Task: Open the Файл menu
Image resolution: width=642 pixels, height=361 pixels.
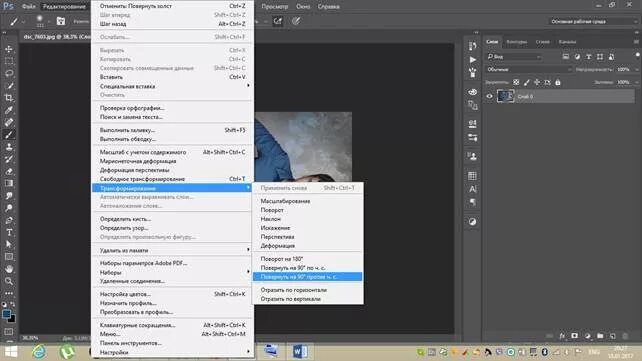Action: pyautogui.click(x=28, y=7)
